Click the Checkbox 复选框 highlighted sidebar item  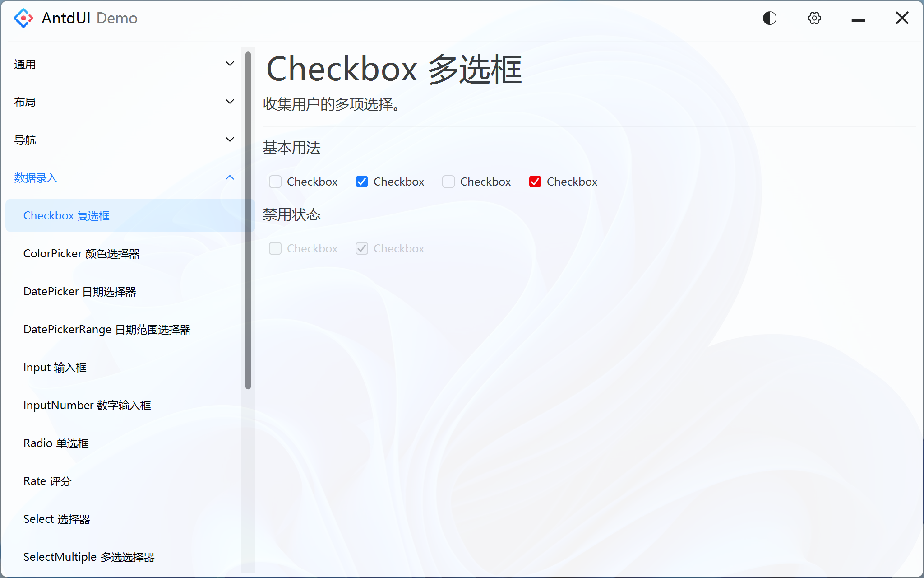[66, 215]
